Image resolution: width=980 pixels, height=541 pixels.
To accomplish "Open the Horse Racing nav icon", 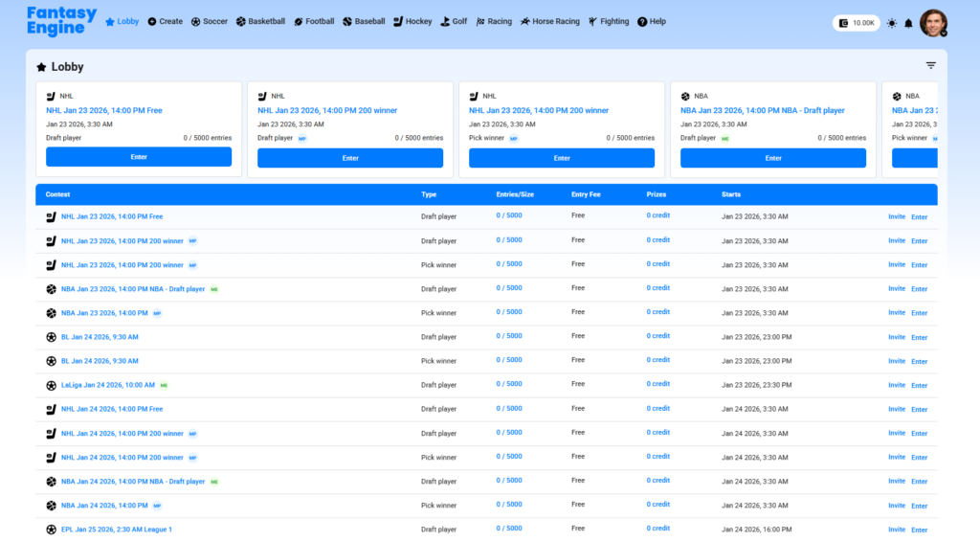I will pos(525,21).
